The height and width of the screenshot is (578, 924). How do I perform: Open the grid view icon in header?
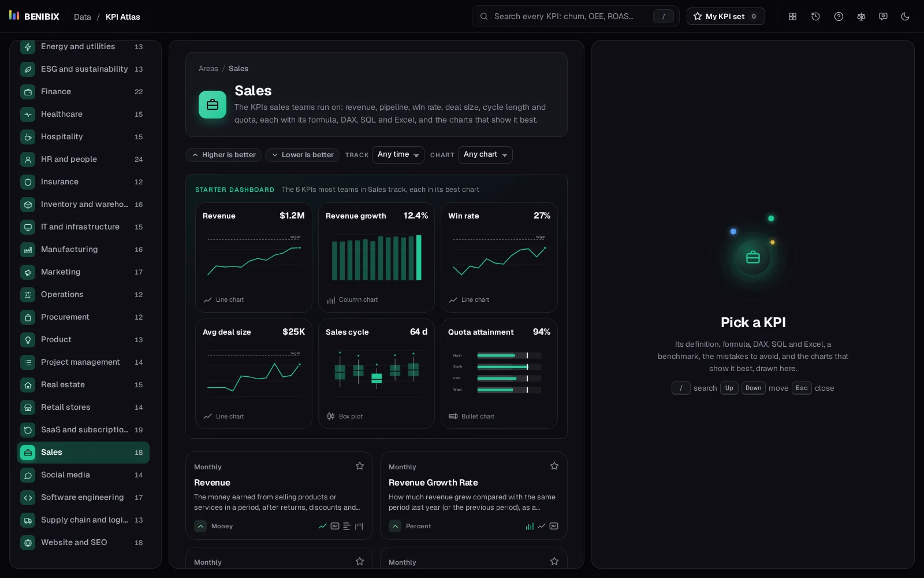point(792,16)
